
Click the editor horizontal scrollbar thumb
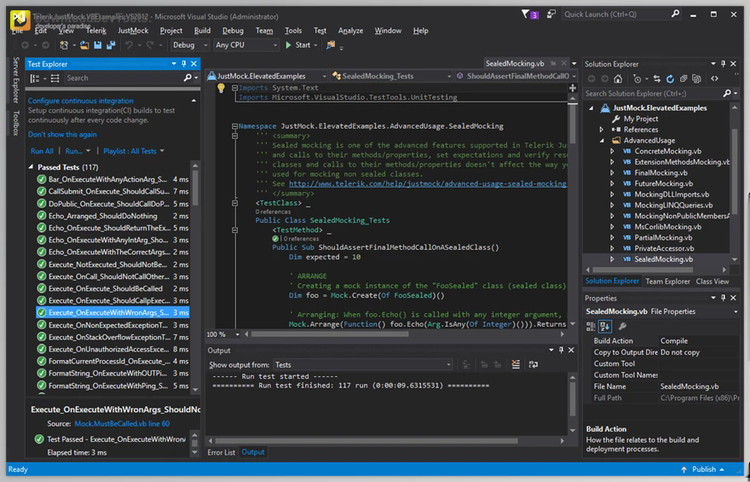(330, 334)
